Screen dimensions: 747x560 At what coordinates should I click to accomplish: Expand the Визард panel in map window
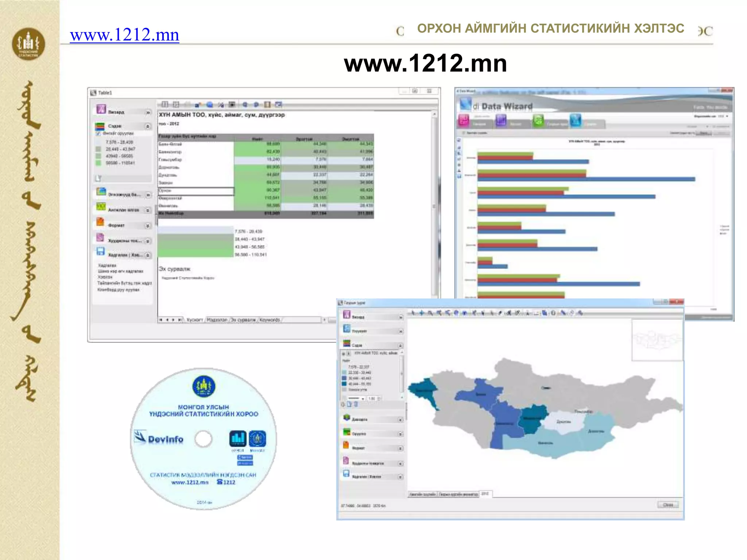400,318
